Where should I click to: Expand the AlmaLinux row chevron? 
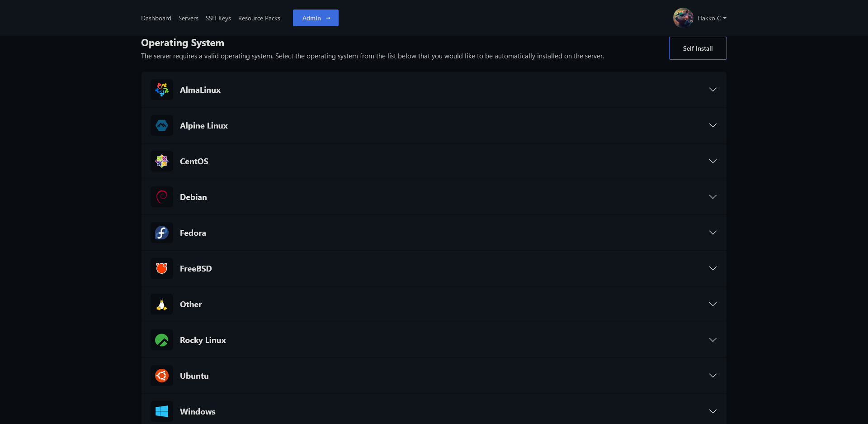(712, 90)
